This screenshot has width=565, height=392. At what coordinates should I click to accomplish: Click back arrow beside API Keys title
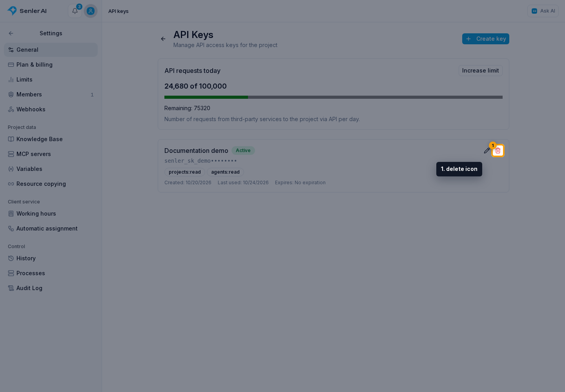(163, 39)
